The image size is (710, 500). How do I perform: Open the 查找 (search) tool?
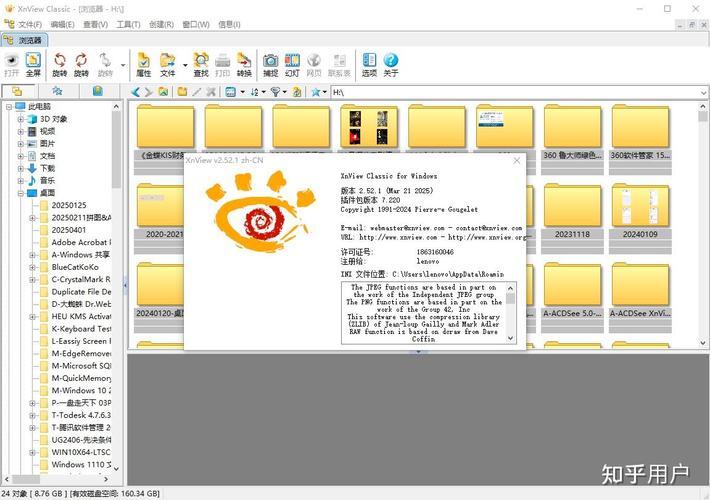[x=201, y=64]
